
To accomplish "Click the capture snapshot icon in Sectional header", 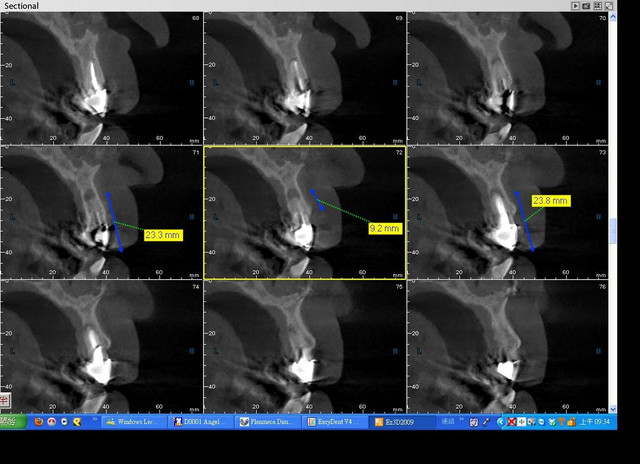I will click(586, 6).
